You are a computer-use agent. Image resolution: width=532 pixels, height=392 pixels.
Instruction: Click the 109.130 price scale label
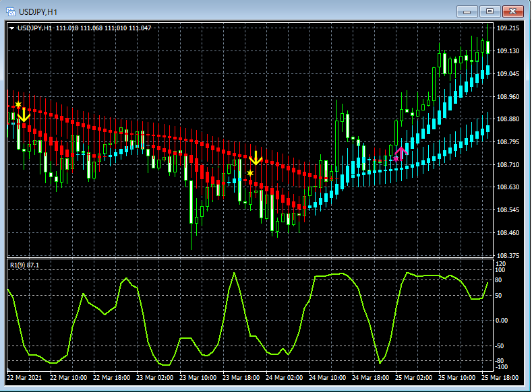508,51
